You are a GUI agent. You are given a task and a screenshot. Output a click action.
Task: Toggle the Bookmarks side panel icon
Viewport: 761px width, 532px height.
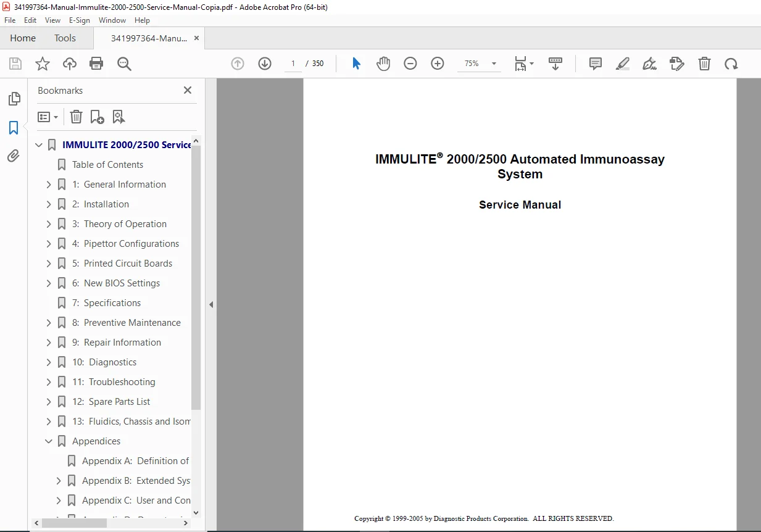(14, 128)
